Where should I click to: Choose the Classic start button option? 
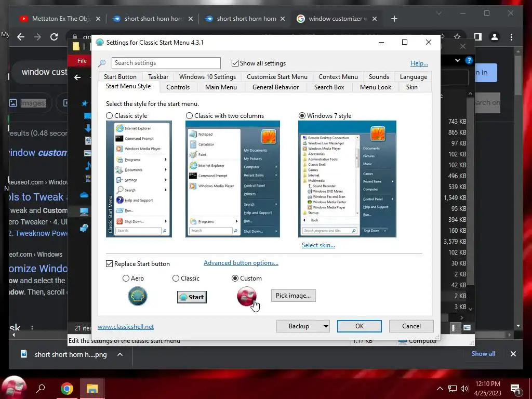tap(176, 278)
